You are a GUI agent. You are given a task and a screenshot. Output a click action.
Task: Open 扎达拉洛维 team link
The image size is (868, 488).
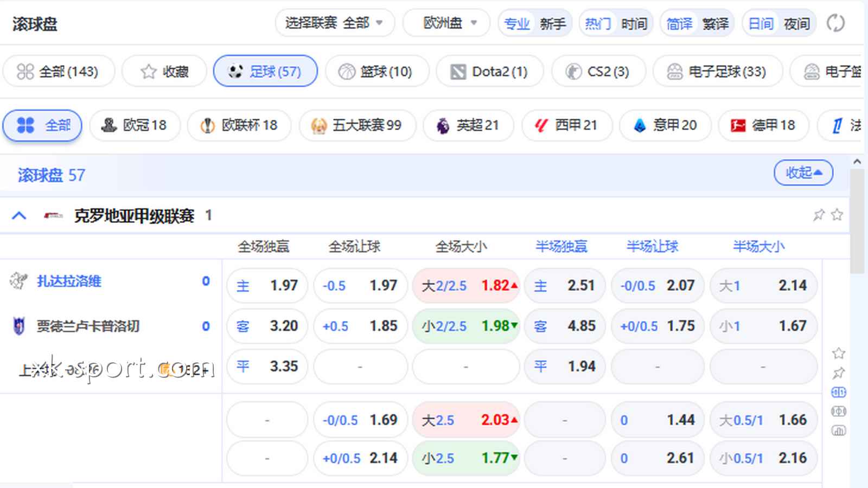pos(69,281)
